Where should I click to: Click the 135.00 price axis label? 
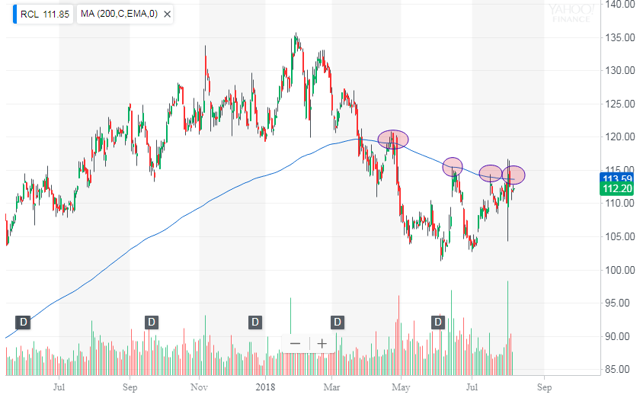[620, 38]
